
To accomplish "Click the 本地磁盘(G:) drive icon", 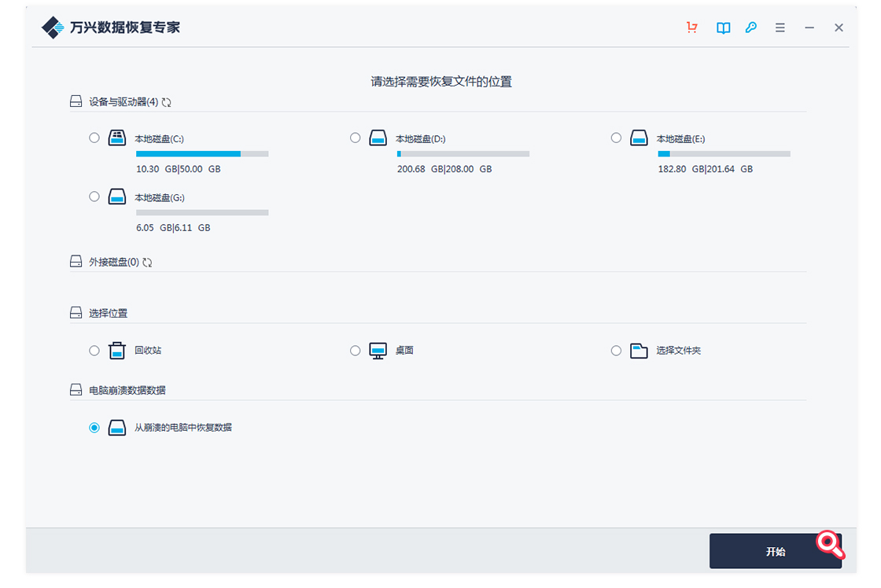I will coord(117,197).
